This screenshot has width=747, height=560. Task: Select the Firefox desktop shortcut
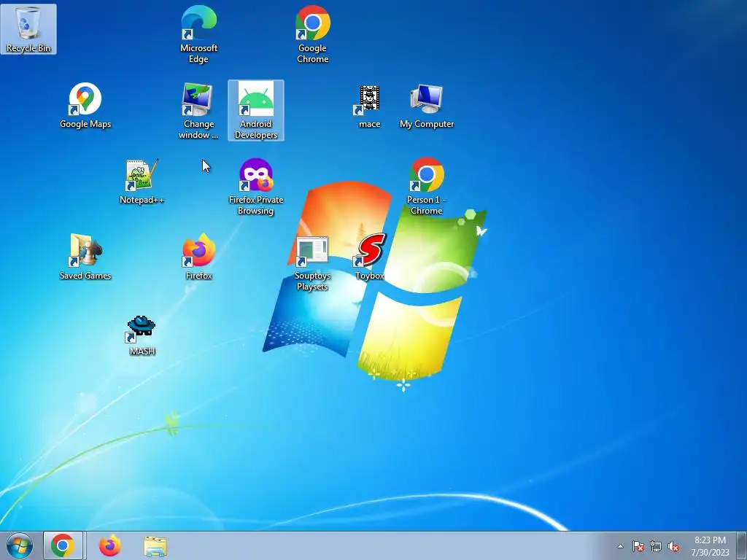pos(198,257)
